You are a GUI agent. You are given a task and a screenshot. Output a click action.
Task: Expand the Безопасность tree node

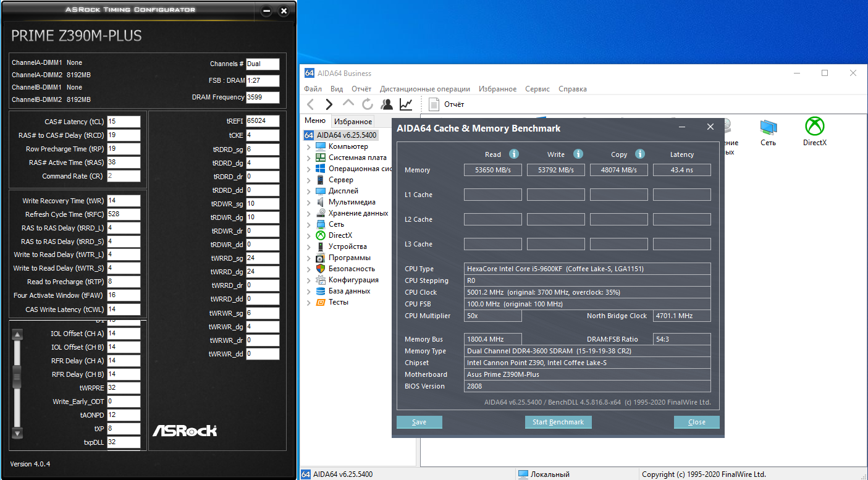coord(309,269)
